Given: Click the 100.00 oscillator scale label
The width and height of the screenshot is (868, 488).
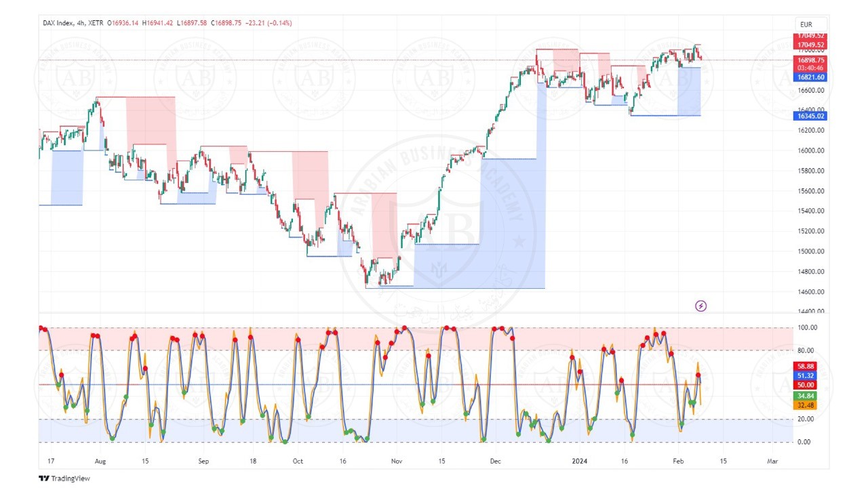Looking at the screenshot, I should pyautogui.click(x=807, y=328).
